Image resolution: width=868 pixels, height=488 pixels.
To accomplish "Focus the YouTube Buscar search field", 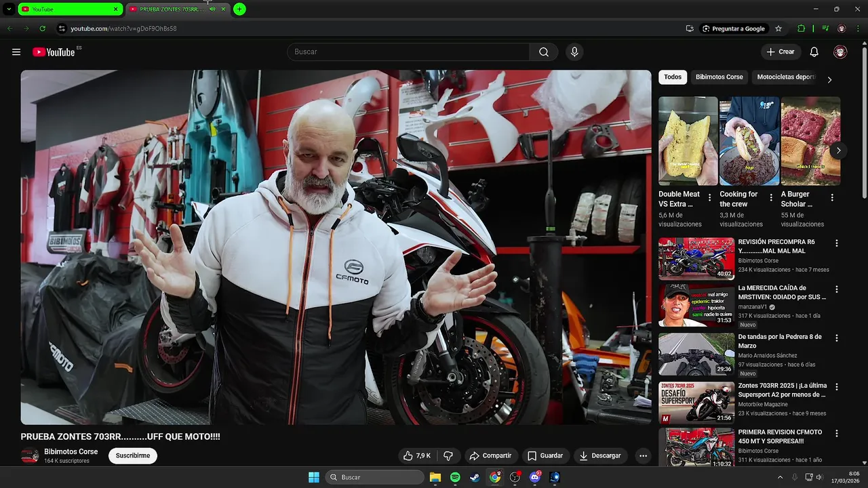I will point(408,52).
